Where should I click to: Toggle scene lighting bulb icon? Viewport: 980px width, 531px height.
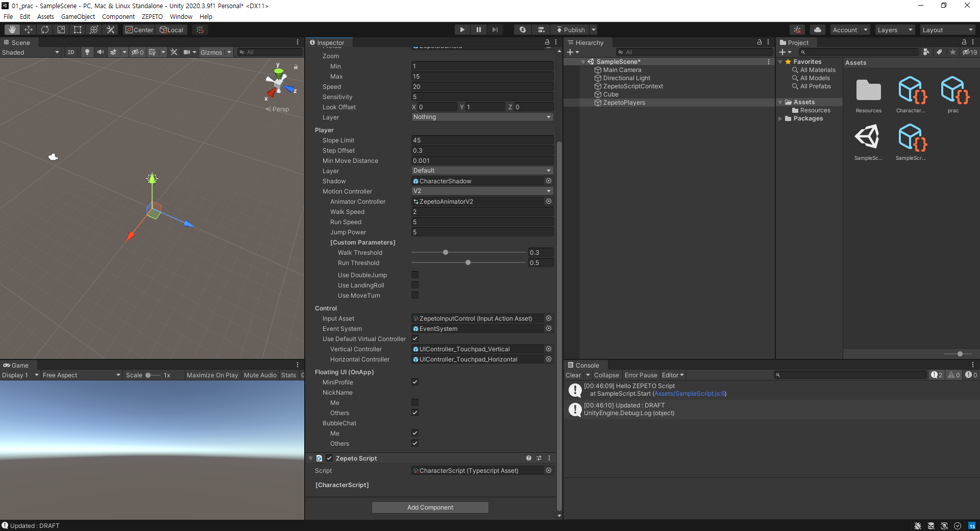pos(87,52)
